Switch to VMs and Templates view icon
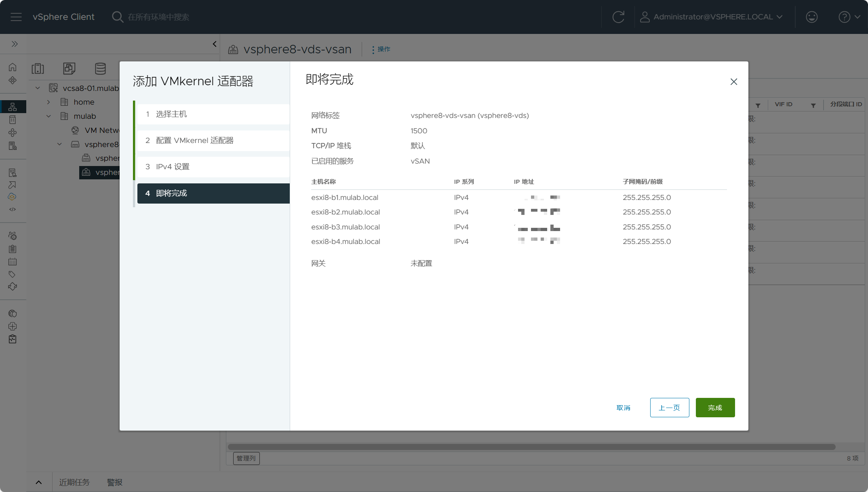 point(69,69)
